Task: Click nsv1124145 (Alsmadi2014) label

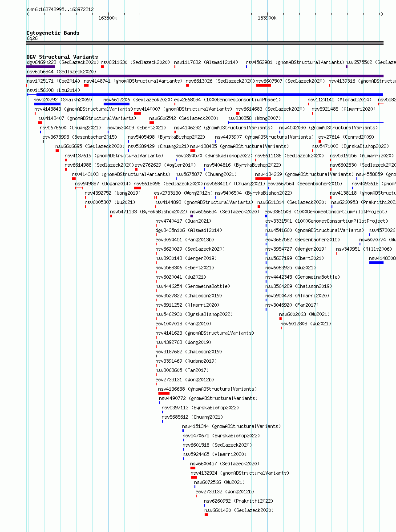Action: (339, 100)
